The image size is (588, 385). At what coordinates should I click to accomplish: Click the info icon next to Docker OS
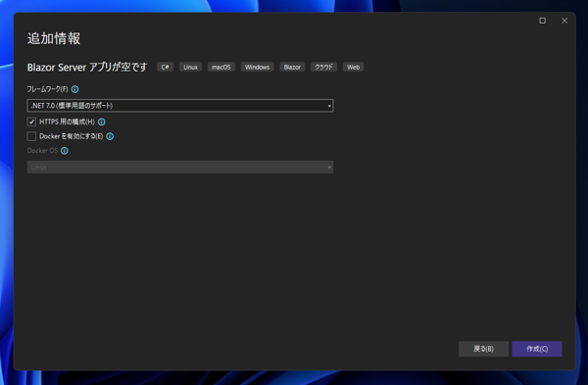(x=65, y=151)
